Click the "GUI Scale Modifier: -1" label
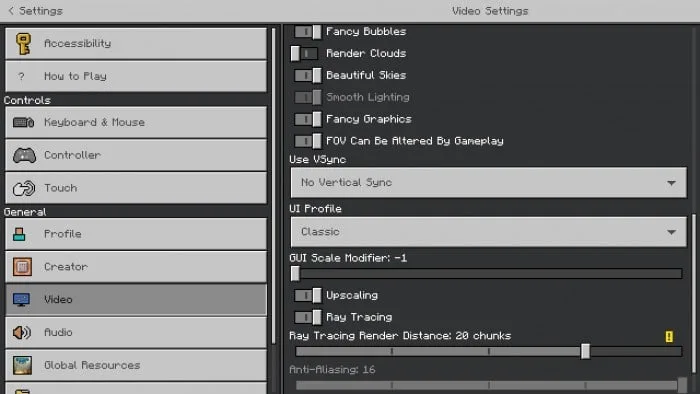 348,258
